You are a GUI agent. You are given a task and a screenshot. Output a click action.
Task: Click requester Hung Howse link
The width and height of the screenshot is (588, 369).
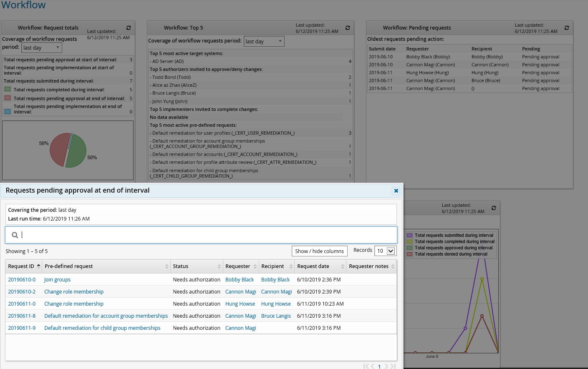(240, 304)
